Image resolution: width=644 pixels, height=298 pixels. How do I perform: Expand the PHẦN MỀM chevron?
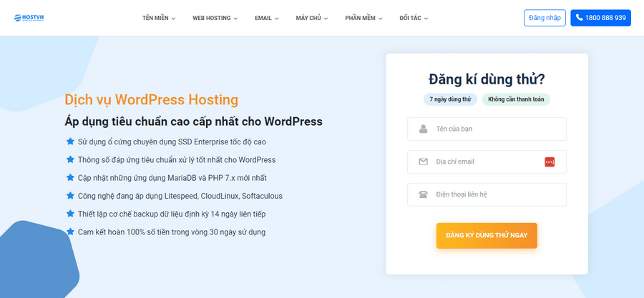(x=381, y=19)
